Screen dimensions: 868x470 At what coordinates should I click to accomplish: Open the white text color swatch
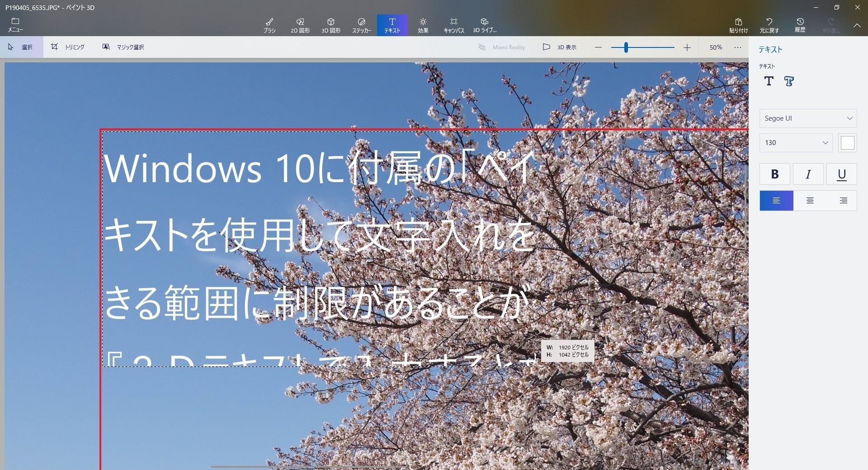coord(848,143)
